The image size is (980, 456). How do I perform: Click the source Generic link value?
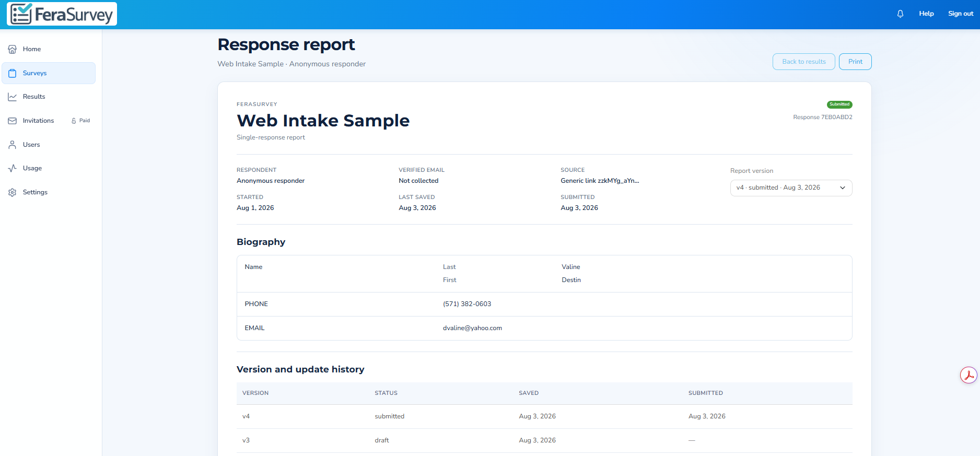tap(600, 181)
